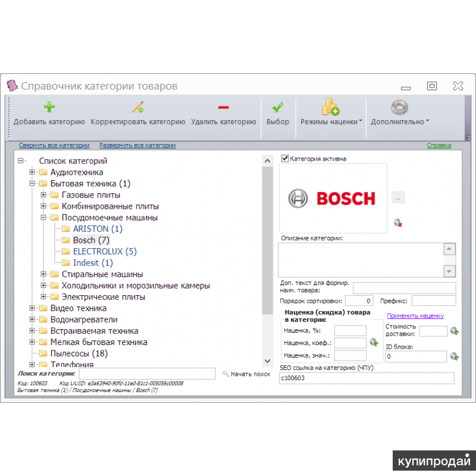Click the red minus Delete category icon
The width and height of the screenshot is (476, 476).
(x=223, y=108)
